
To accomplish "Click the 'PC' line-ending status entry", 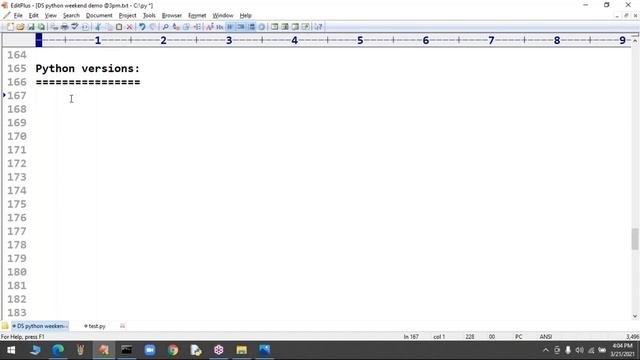I will (518, 337).
